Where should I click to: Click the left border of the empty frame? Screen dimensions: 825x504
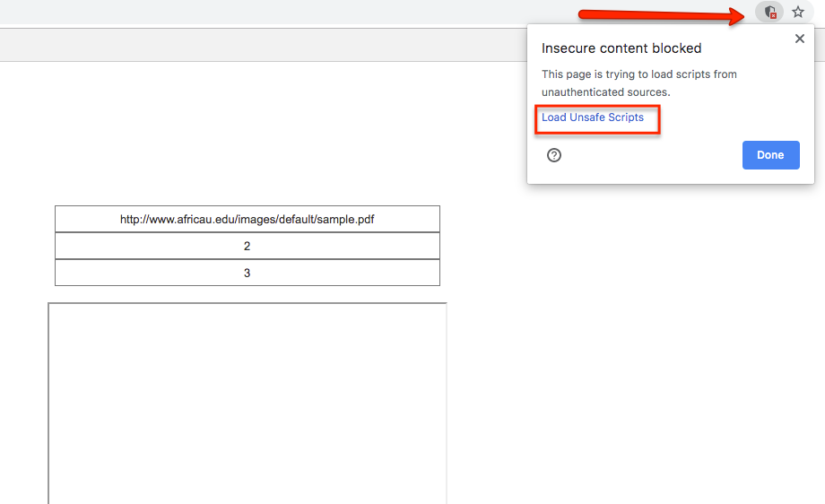[48, 404]
